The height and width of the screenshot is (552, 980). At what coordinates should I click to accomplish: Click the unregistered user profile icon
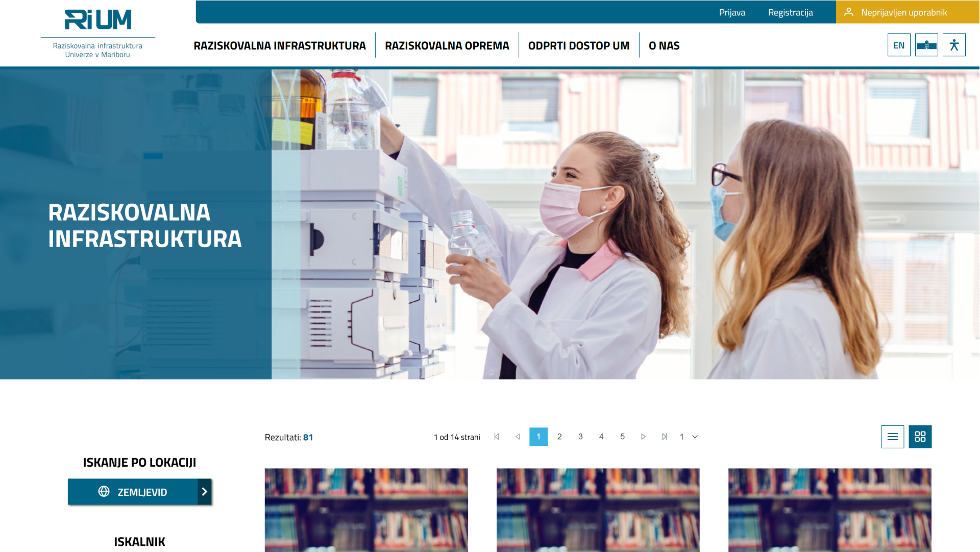[x=848, y=12]
